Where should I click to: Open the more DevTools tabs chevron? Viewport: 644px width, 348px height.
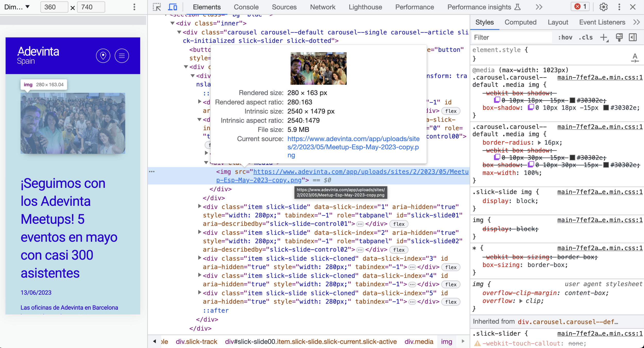click(539, 7)
